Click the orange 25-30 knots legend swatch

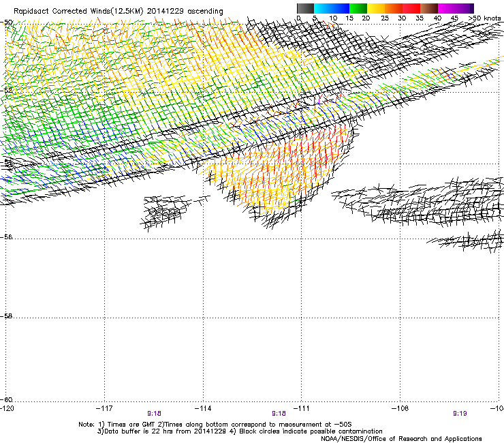pyautogui.click(x=394, y=8)
